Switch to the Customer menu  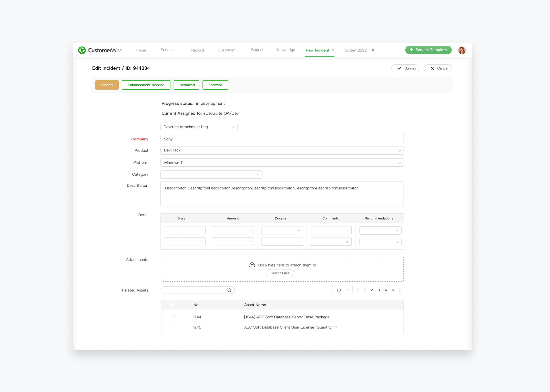point(226,50)
